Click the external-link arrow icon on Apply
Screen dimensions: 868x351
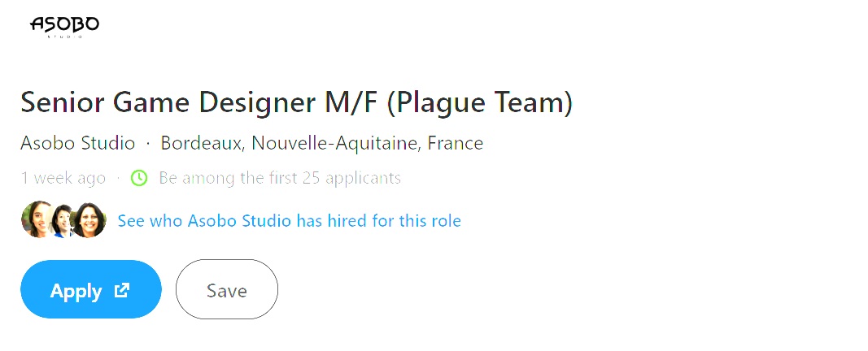pos(122,290)
